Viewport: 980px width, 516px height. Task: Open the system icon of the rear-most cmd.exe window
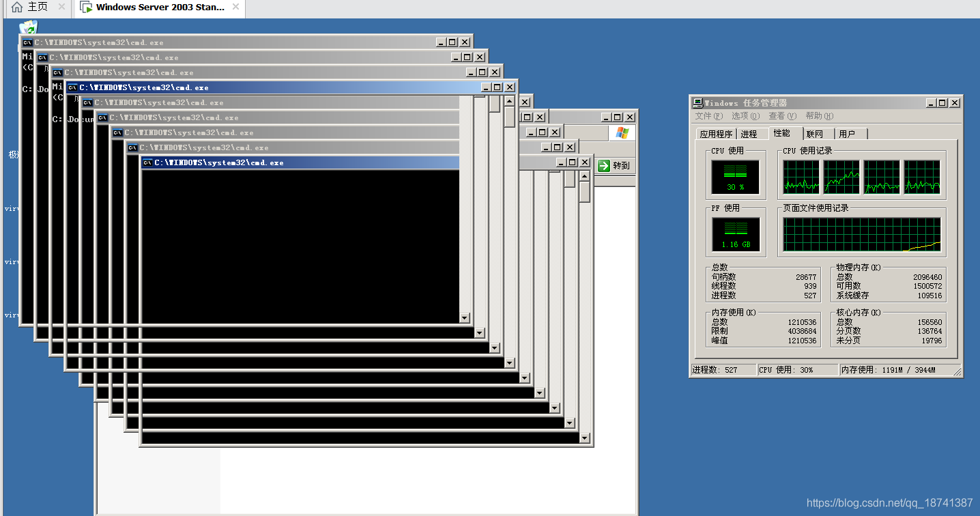click(x=27, y=42)
